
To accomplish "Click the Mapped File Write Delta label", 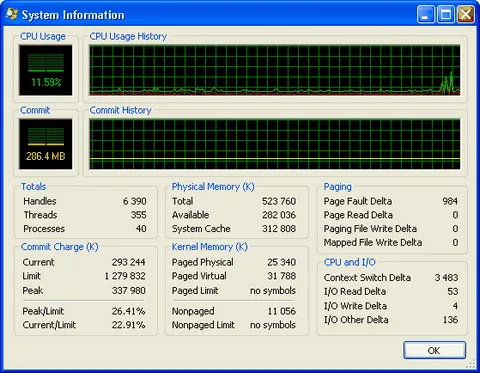I will (373, 243).
